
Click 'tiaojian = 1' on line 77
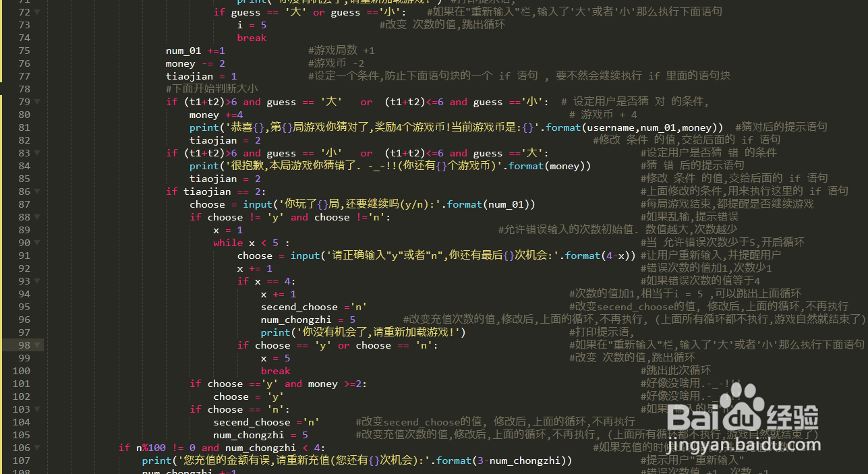click(x=201, y=76)
